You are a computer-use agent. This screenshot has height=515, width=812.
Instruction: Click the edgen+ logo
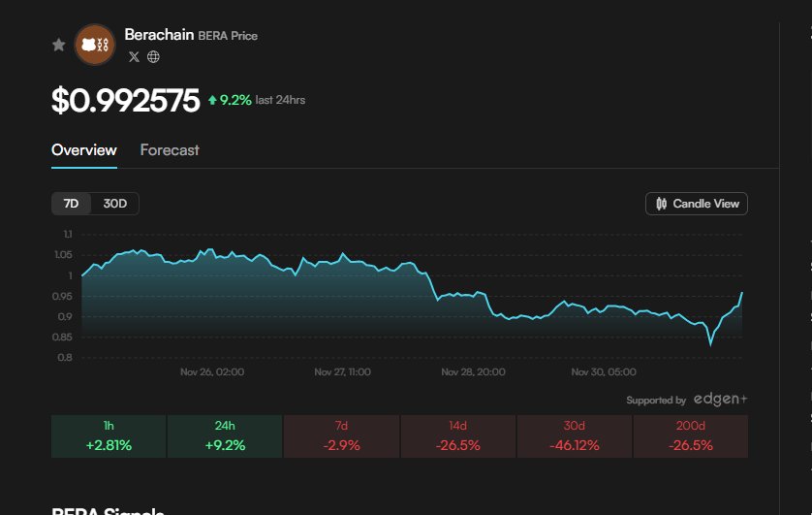tap(720, 400)
